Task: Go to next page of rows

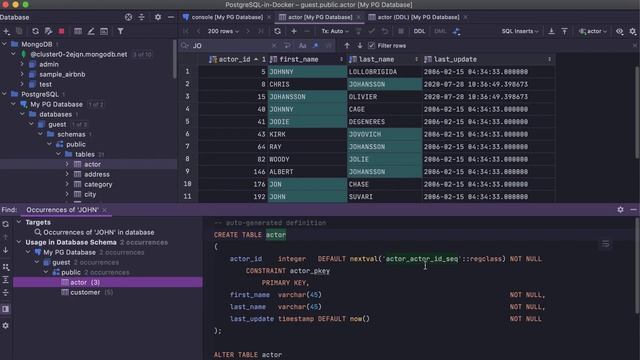Action: pos(247,31)
